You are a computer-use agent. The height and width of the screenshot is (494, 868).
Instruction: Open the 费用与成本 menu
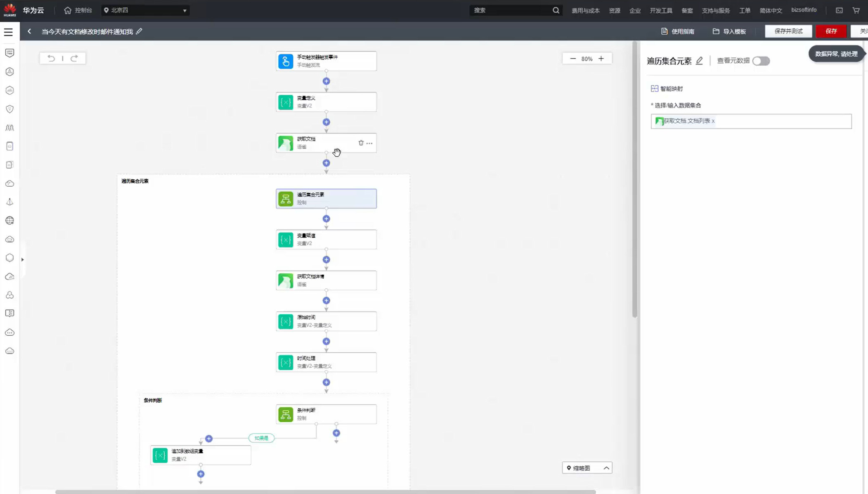(x=585, y=11)
